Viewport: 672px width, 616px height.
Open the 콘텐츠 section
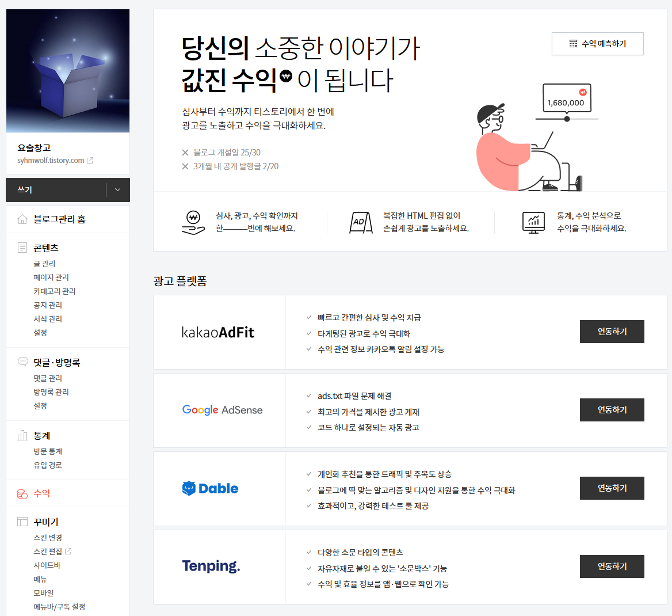[x=46, y=248]
